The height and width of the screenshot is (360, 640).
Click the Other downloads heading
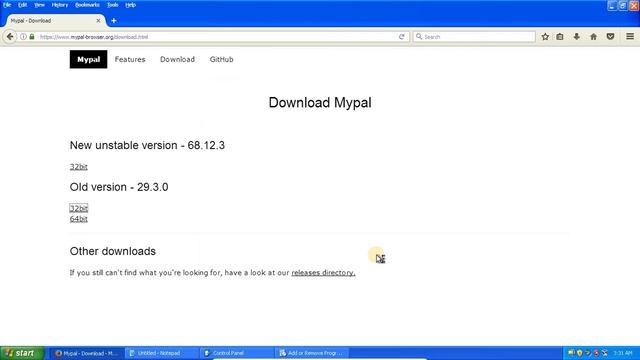tap(113, 251)
